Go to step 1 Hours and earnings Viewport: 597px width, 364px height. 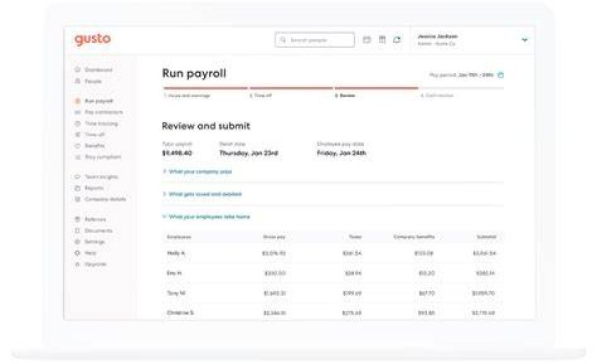pyautogui.click(x=187, y=95)
